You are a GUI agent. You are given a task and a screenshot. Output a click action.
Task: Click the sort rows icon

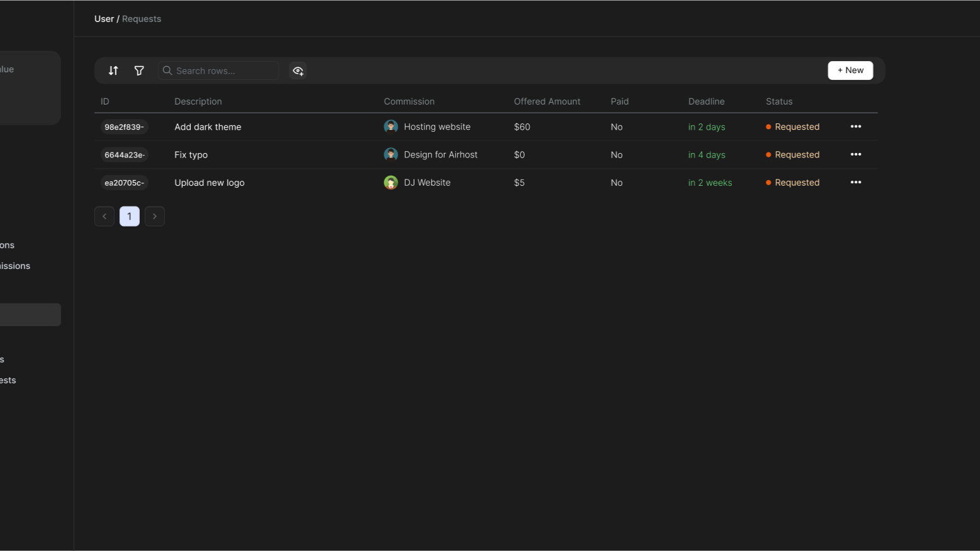(113, 71)
